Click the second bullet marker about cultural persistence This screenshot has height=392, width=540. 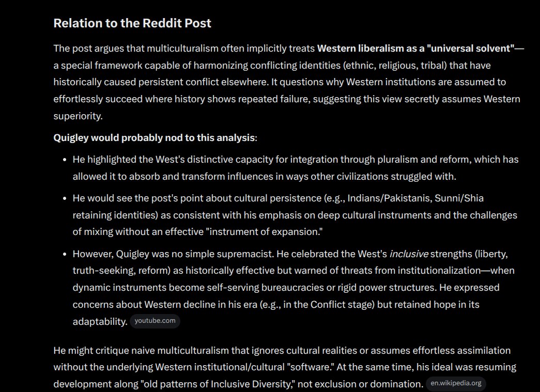tap(65, 198)
